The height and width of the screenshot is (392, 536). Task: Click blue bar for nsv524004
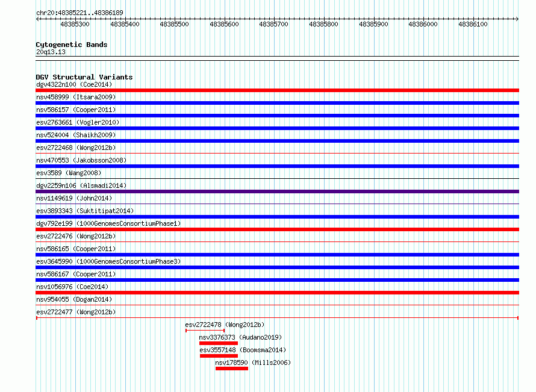(277, 141)
